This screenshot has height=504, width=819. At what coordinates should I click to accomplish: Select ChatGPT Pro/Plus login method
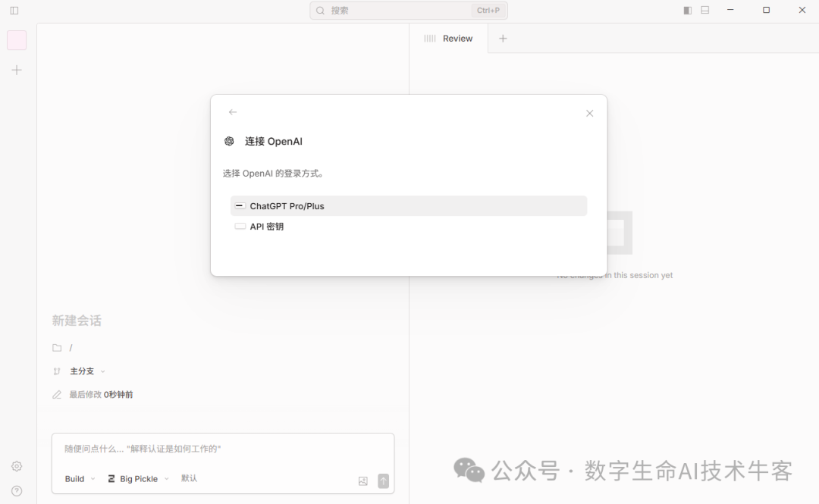pyautogui.click(x=409, y=206)
